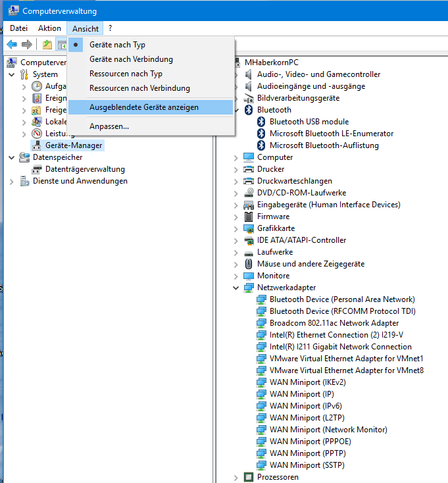This screenshot has height=483, width=448.
Task: Click the Datenträgerverwaltung disk icon
Action: click(37, 169)
